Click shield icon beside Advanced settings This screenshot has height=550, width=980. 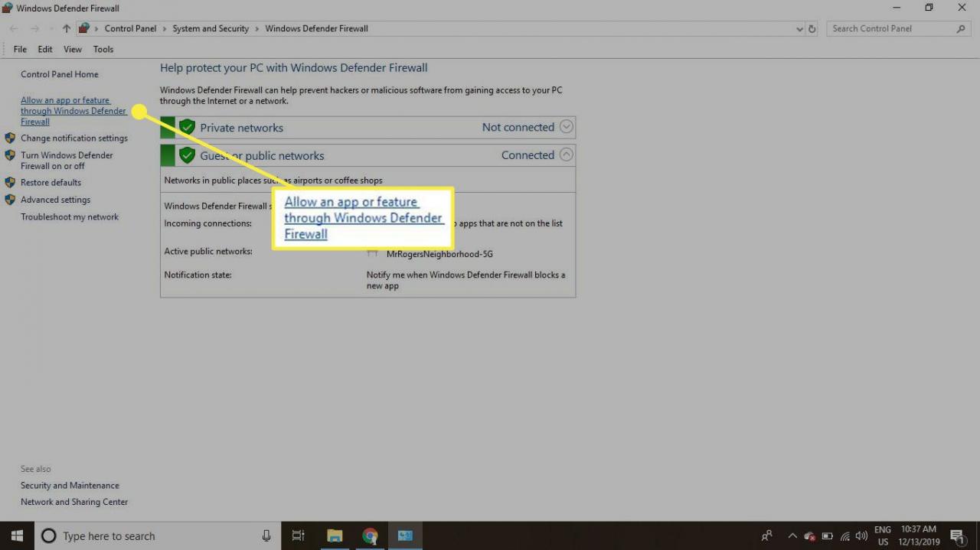pyautogui.click(x=10, y=200)
